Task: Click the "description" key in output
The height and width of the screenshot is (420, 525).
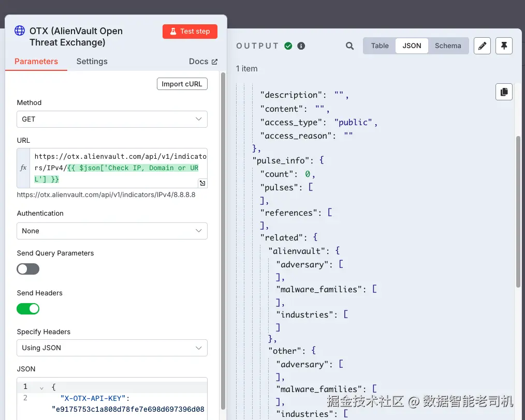Action: [291, 95]
